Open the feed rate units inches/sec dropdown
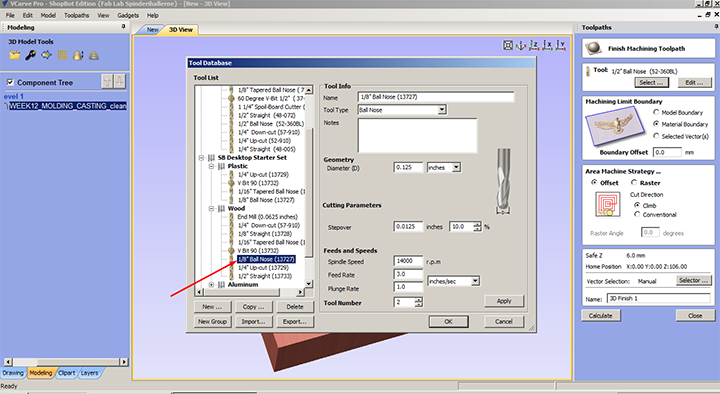Screen dimensions: 720x394 [x=475, y=281]
